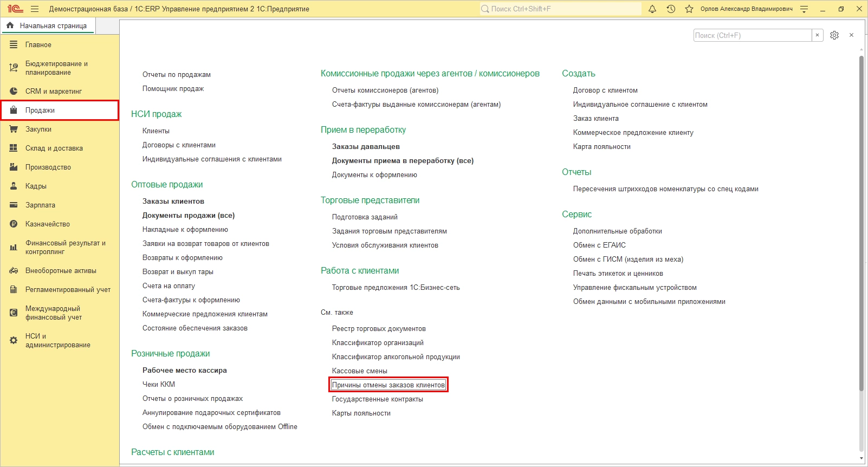Open Рабочее место кассира
The height and width of the screenshot is (467, 868).
(x=185, y=370)
